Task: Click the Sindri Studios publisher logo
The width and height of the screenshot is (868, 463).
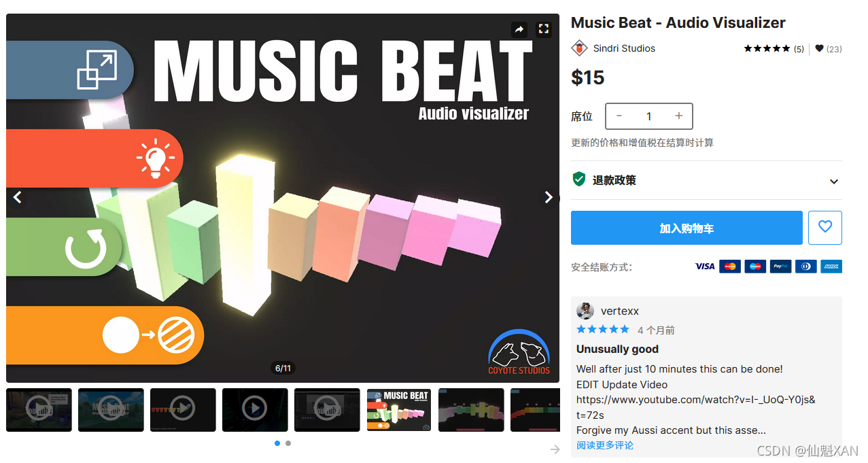Action: pyautogui.click(x=579, y=48)
